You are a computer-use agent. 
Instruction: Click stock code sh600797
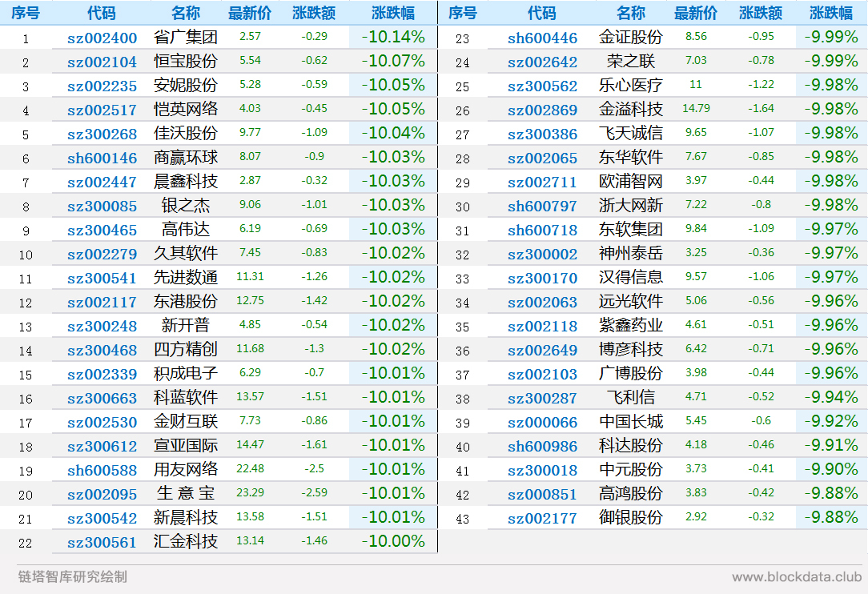point(543,206)
